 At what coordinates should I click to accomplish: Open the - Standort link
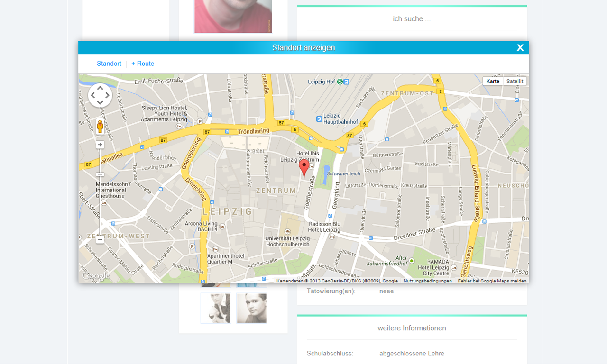pos(107,64)
